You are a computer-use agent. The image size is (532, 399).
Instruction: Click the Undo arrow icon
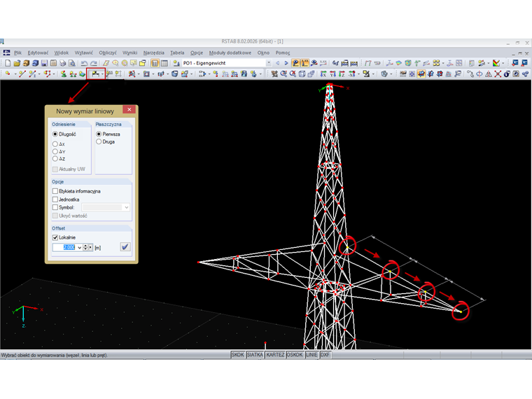click(85, 63)
